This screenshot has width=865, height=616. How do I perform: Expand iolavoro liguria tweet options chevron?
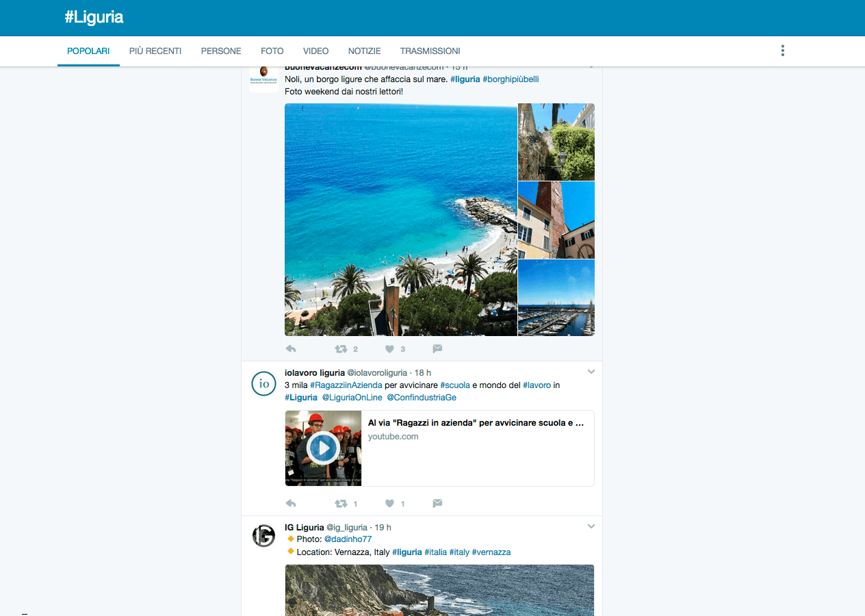point(591,372)
